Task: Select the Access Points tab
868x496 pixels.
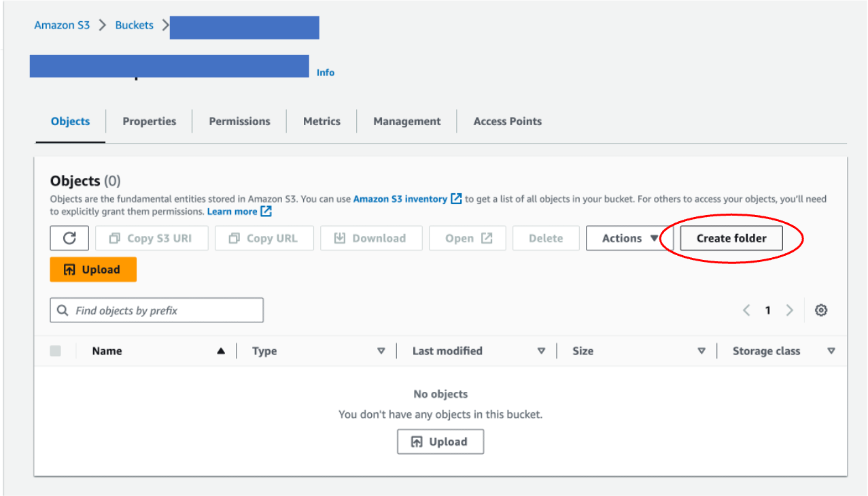Action: (x=507, y=121)
